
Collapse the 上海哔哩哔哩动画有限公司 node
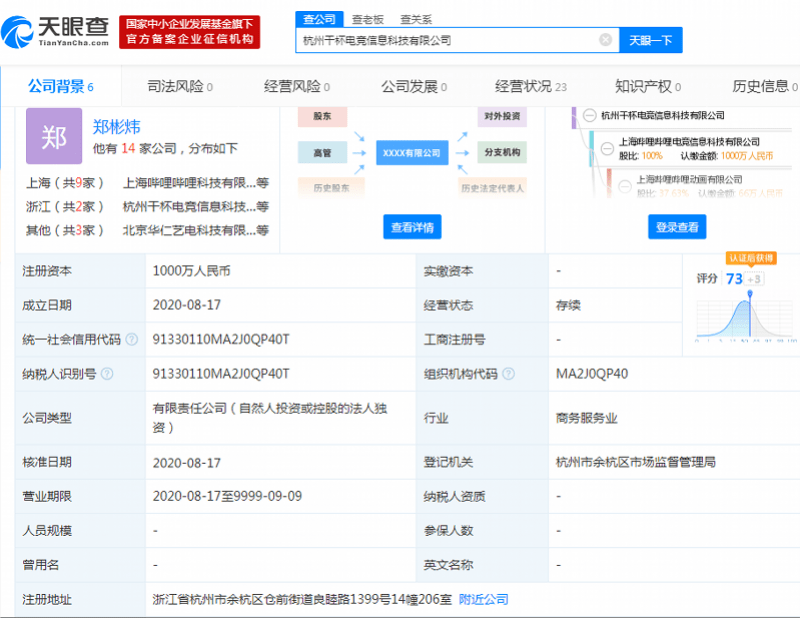625,186
